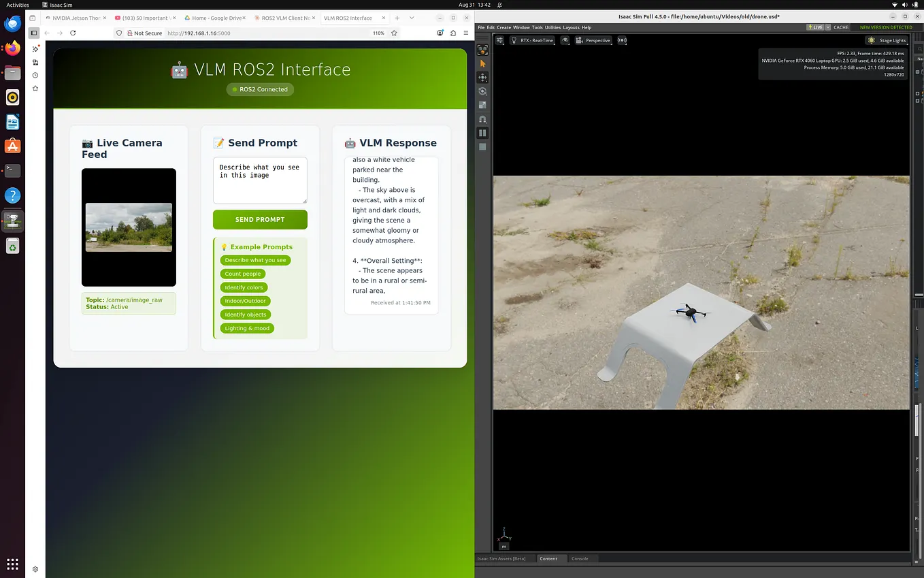Open the RTX - Real-Time renderer dropdown
This screenshot has width=924, height=578.
coord(534,40)
